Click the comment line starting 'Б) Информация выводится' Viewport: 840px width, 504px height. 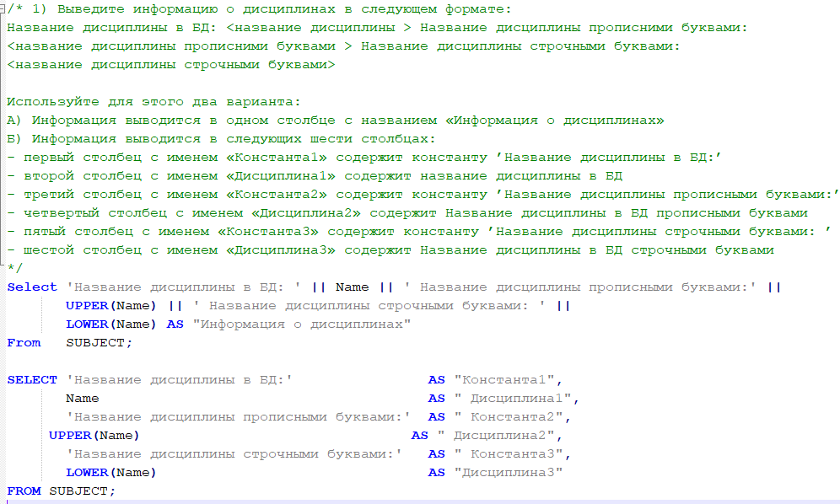pyautogui.click(x=221, y=139)
